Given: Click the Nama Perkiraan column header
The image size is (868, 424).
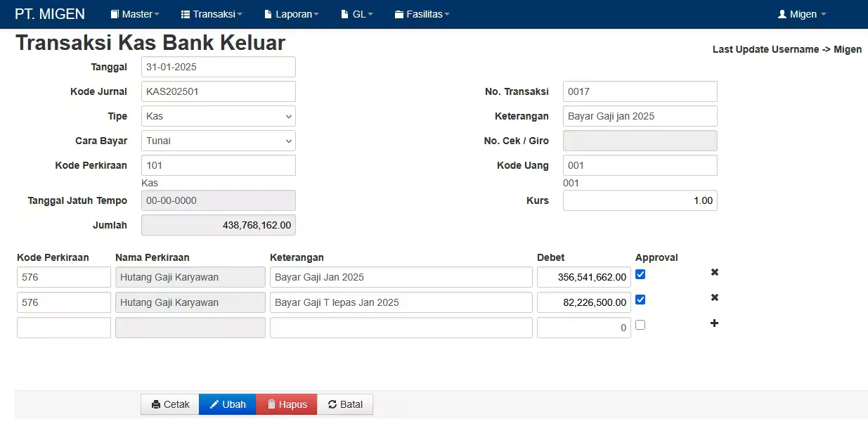Looking at the screenshot, I should point(153,257).
